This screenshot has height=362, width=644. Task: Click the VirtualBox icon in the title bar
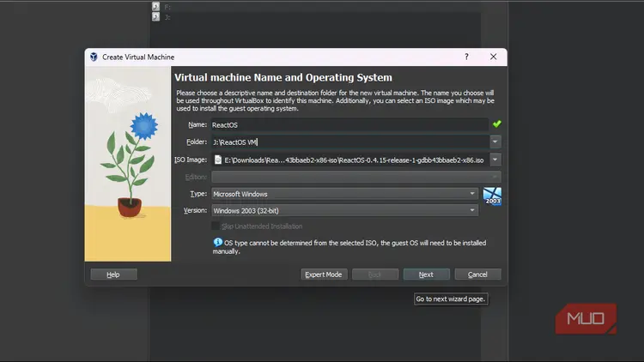point(94,57)
